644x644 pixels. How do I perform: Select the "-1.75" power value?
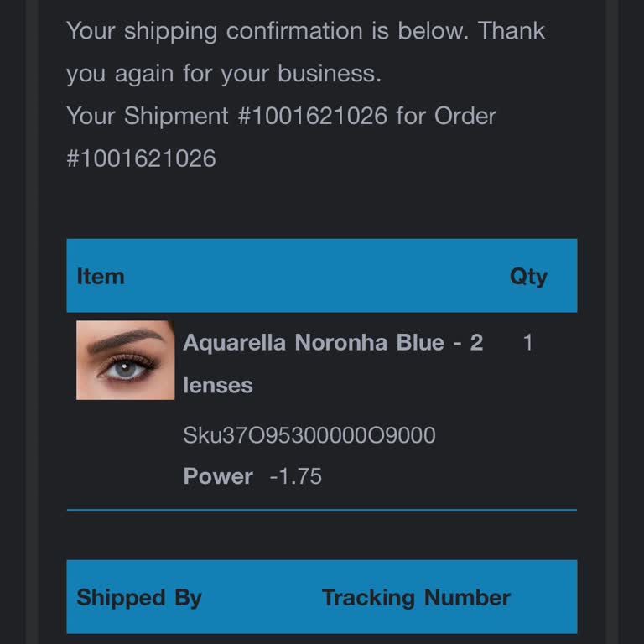coord(295,476)
